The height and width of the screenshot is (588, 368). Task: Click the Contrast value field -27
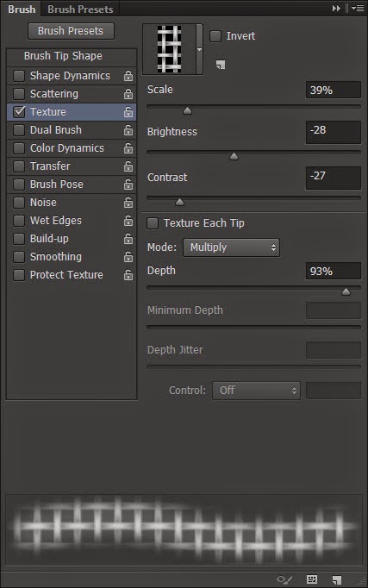click(334, 178)
